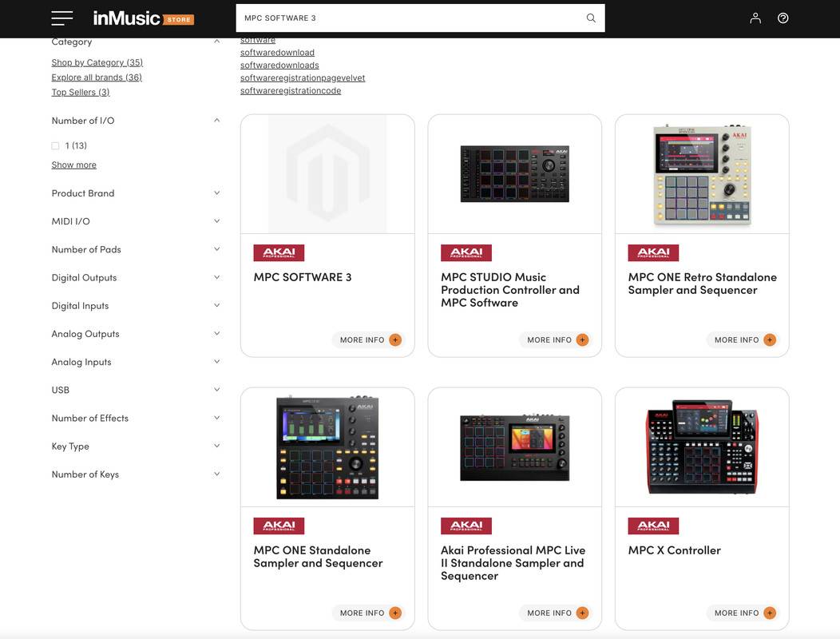Click the 'Akai Professional MPC Live II' title
840x639 pixels.
513,563
